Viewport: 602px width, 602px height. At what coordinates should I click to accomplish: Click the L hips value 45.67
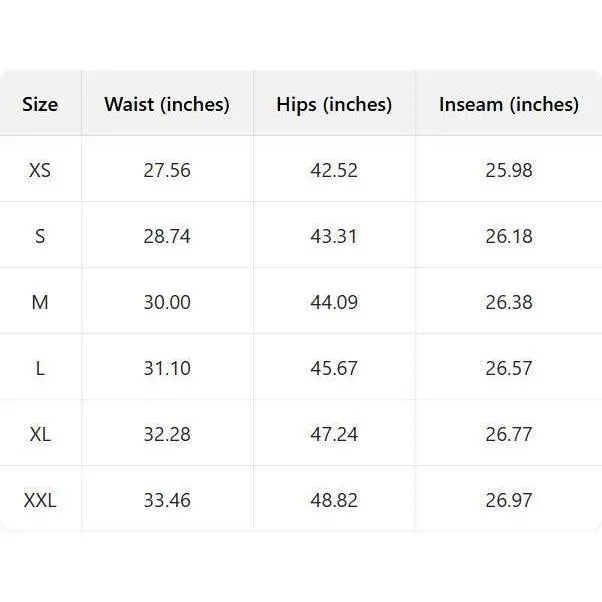pyautogui.click(x=334, y=368)
